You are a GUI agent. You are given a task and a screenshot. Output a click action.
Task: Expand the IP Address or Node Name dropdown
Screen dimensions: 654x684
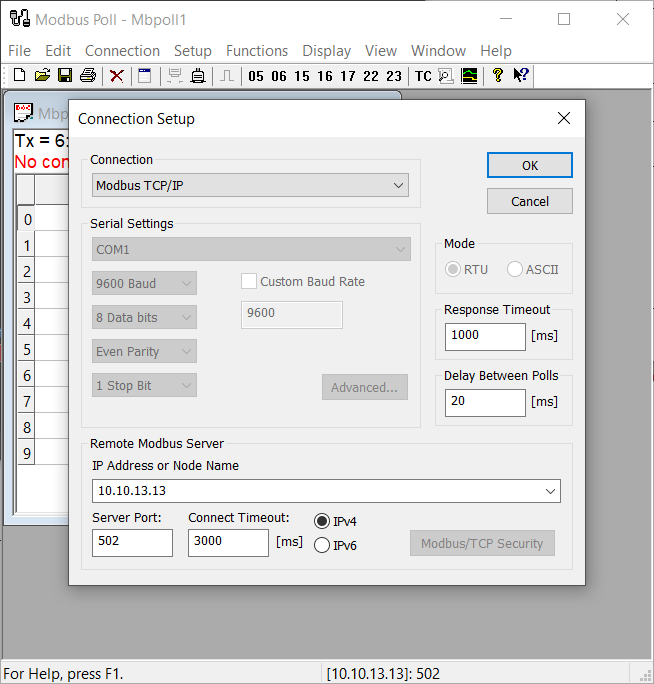[550, 491]
